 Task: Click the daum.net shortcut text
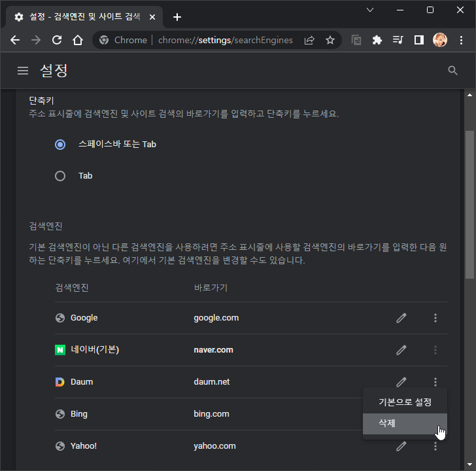(212, 382)
